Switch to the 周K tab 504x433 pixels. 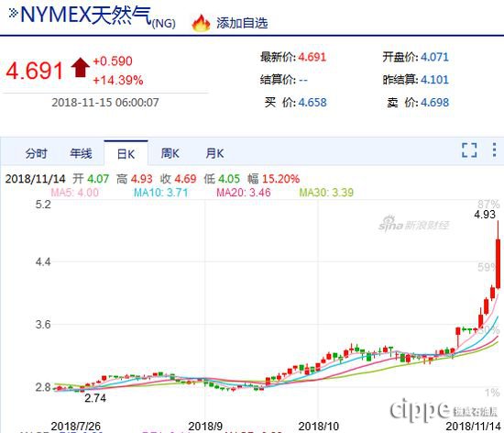170,153
